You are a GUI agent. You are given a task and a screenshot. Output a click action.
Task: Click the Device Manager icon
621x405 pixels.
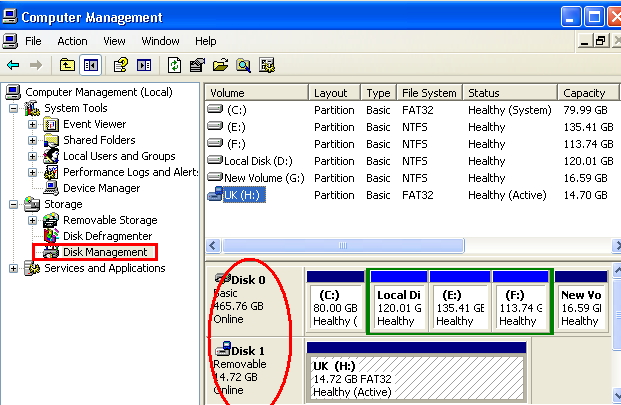(51, 188)
